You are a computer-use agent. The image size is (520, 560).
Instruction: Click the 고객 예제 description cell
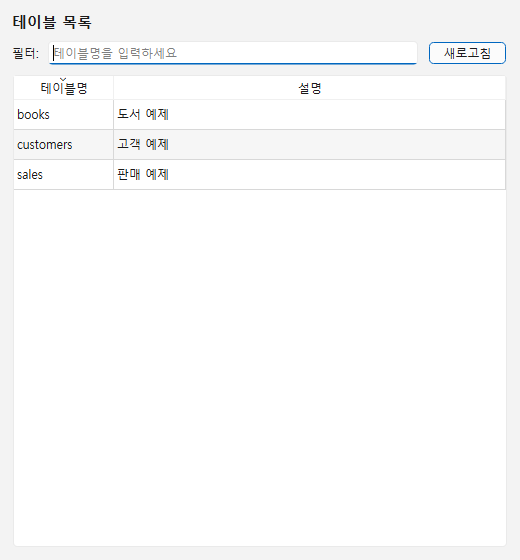[x=310, y=145]
